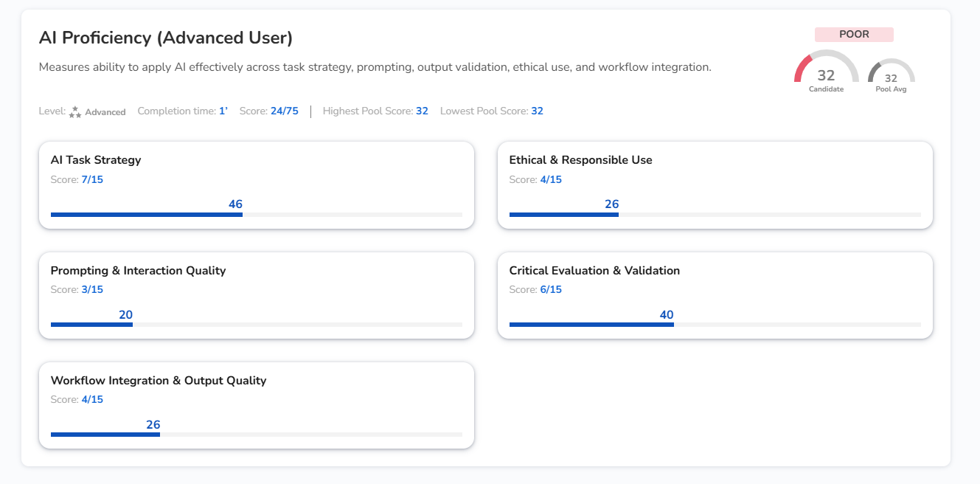
Task: Open the Critical Evaluation & Validation card
Action: point(715,295)
